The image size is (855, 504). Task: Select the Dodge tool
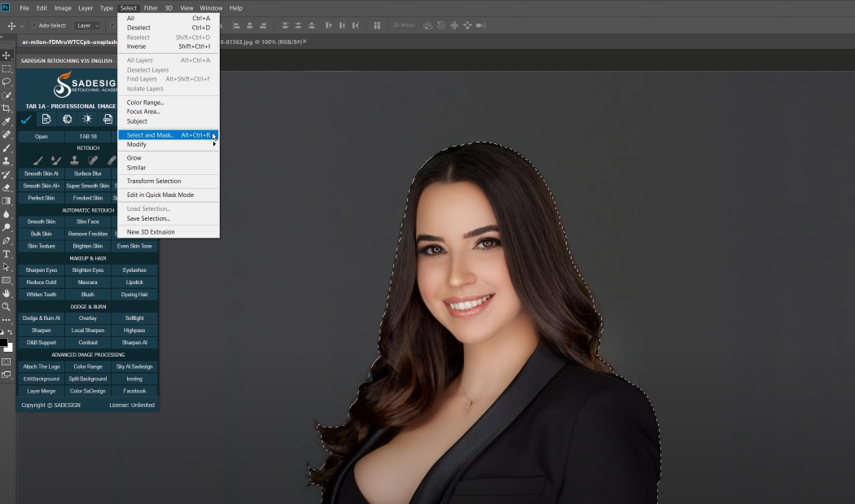coord(7,227)
